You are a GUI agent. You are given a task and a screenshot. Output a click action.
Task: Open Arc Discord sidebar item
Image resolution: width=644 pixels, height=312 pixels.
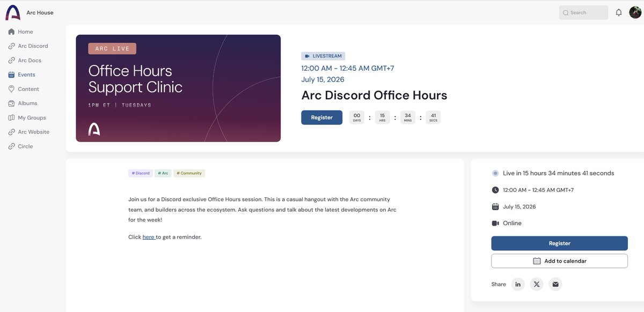click(33, 46)
